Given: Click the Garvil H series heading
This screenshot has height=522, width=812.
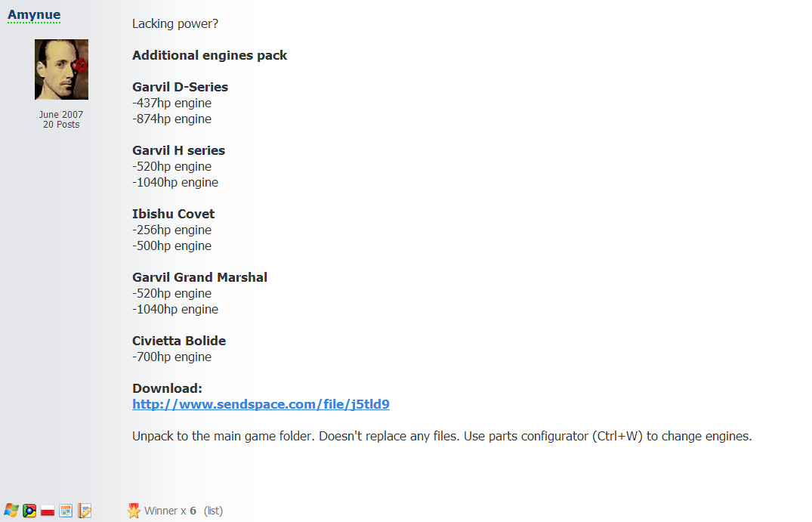Looking at the screenshot, I should (x=179, y=150).
